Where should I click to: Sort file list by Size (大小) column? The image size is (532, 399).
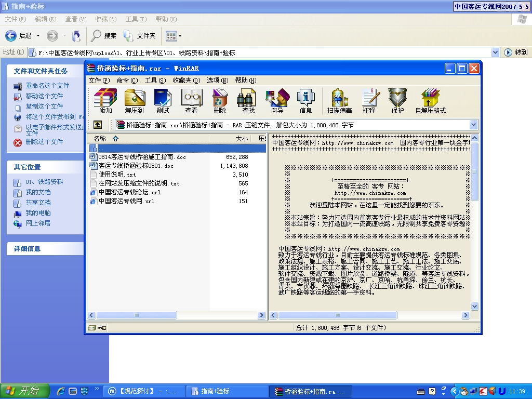230,138
